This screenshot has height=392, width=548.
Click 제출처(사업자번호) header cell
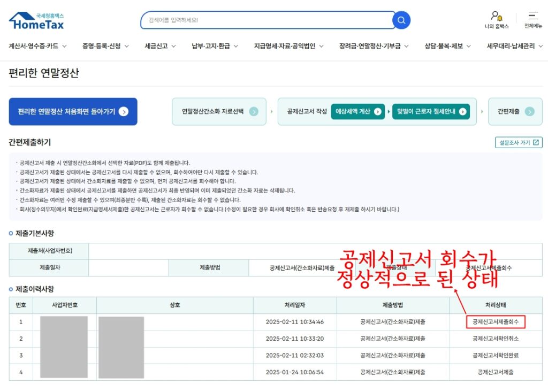click(x=49, y=251)
